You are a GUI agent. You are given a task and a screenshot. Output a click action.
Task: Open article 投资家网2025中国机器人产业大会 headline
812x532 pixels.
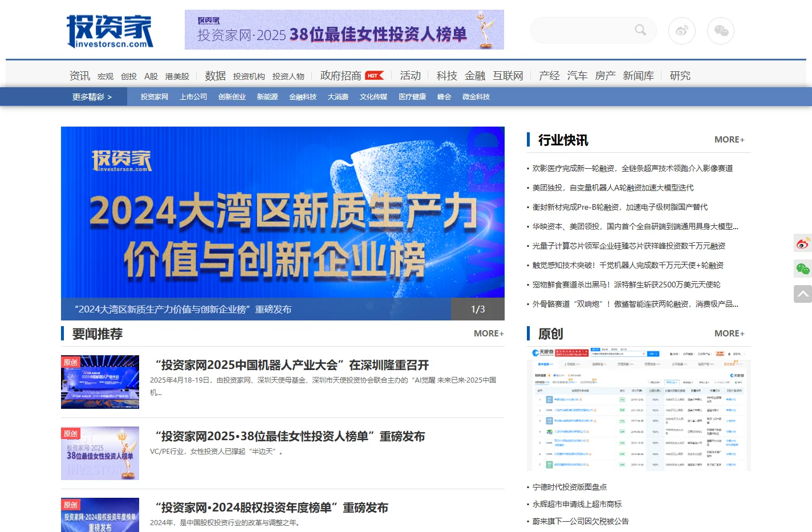pos(292,365)
